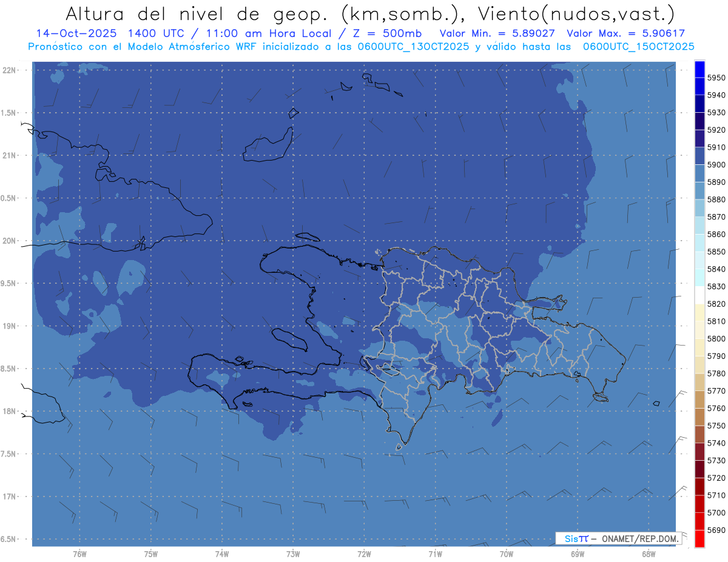Click the latitude axis label '9.5N'

coord(8,283)
